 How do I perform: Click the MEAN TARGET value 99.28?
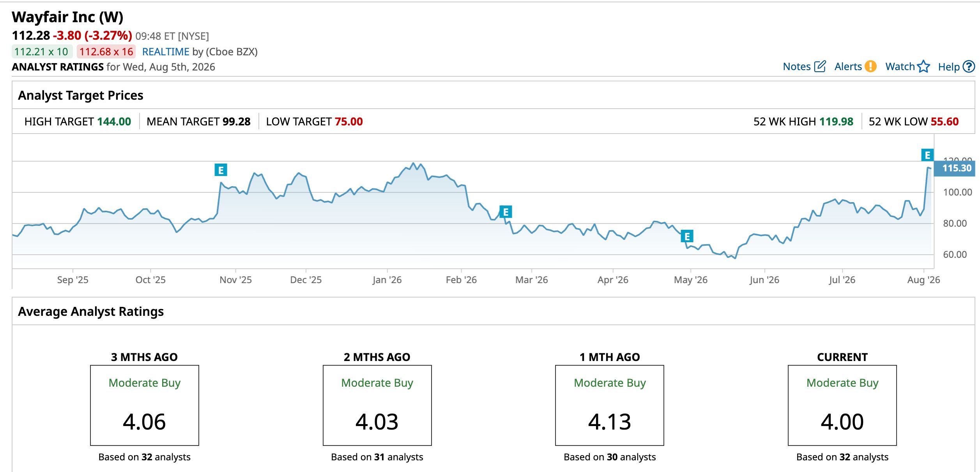tap(237, 122)
